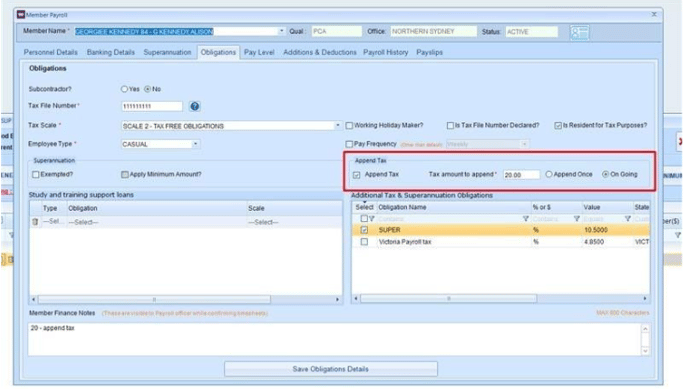Click the Status field showing ACTIVE
Screen dimensions: 687x389
[x=531, y=32]
